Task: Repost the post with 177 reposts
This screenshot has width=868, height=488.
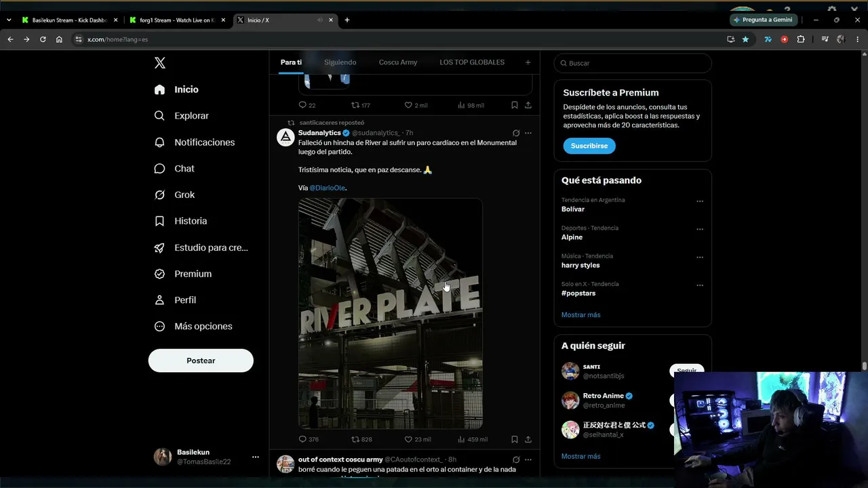Action: coord(361,105)
